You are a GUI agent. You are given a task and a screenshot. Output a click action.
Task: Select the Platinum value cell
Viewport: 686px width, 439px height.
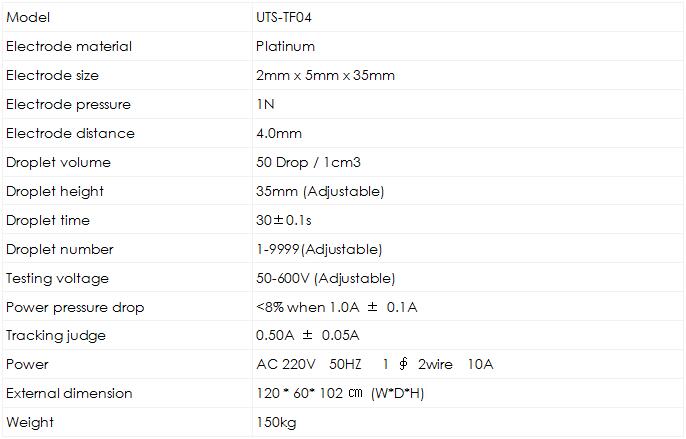(x=286, y=46)
